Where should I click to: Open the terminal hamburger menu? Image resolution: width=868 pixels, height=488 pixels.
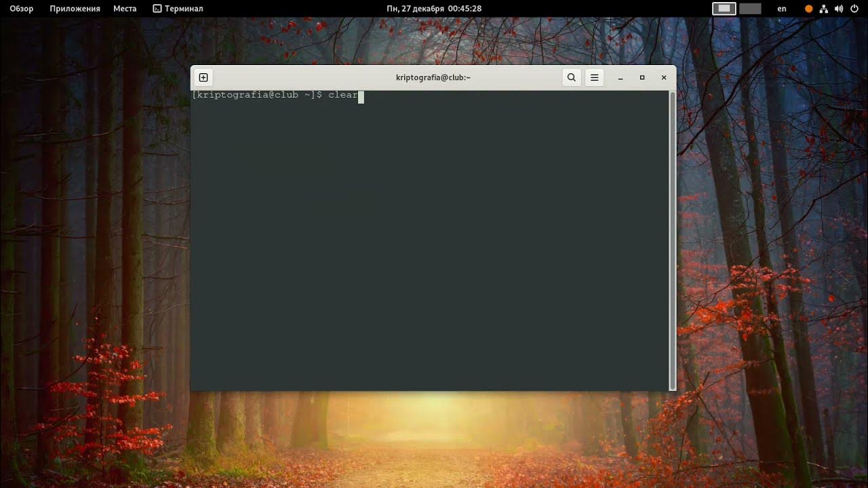click(594, 77)
